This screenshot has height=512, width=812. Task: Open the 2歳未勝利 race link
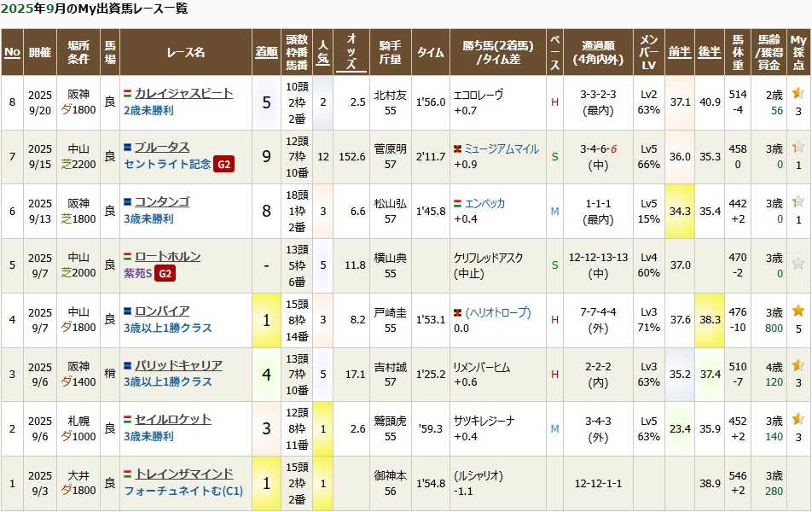148,110
